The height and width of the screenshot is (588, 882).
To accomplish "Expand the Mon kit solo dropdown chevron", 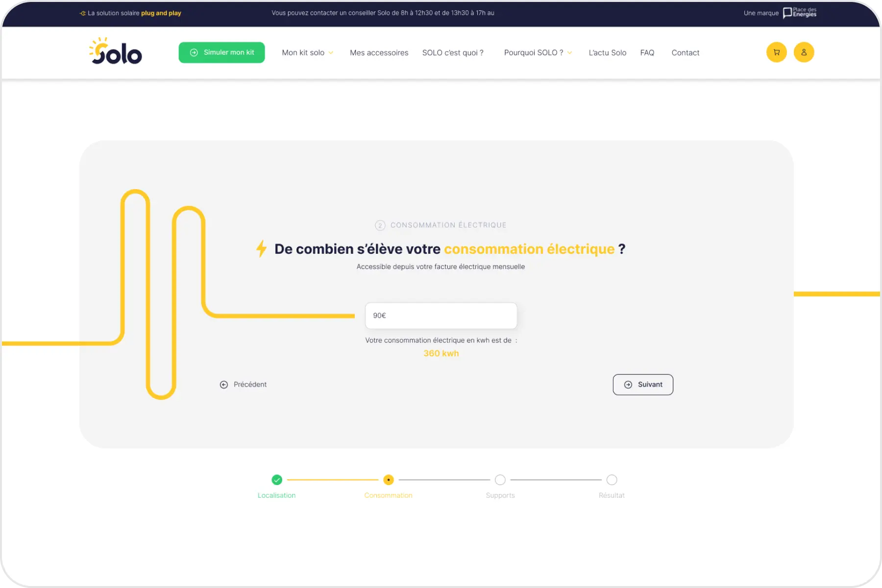I will pos(331,53).
